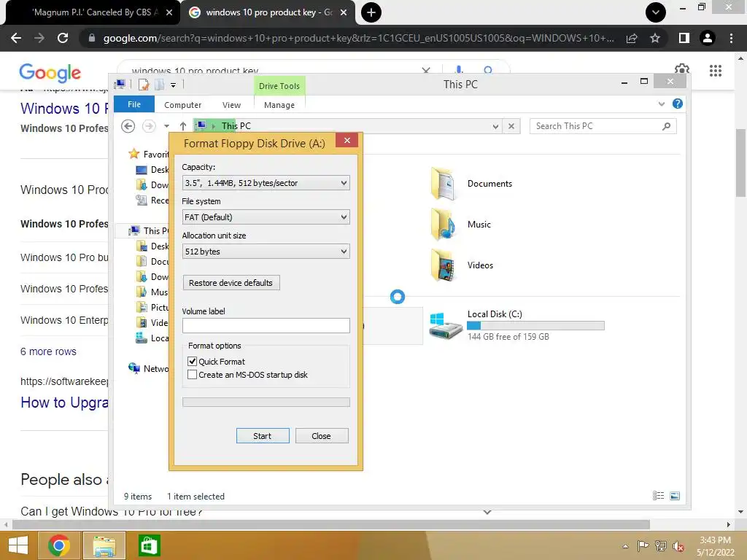Toggle Chrome side panel icon

684,38
